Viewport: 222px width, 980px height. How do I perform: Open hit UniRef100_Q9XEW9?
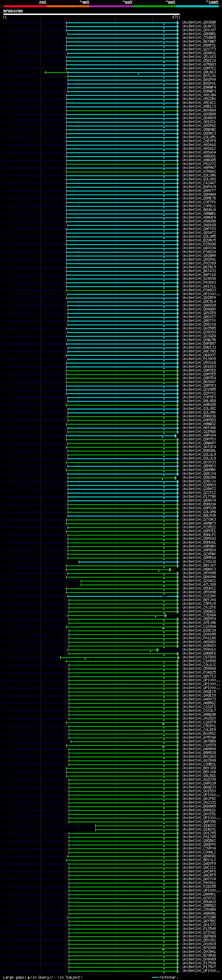199,23
